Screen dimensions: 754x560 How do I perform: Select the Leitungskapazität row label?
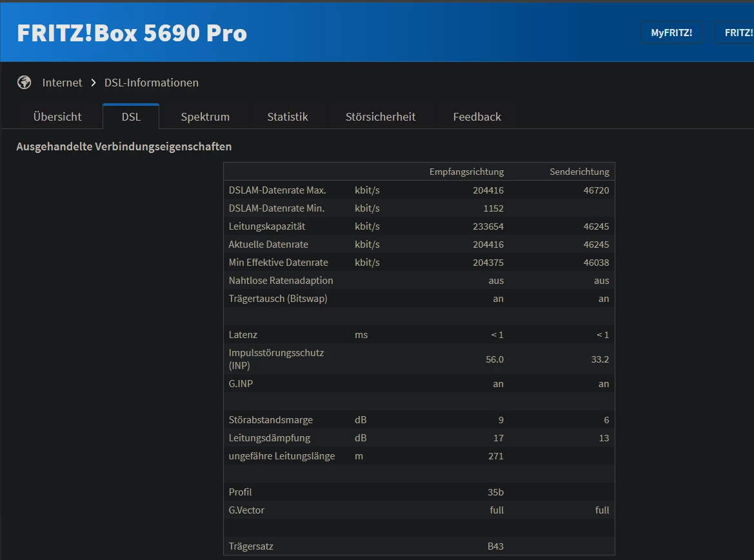coord(267,226)
